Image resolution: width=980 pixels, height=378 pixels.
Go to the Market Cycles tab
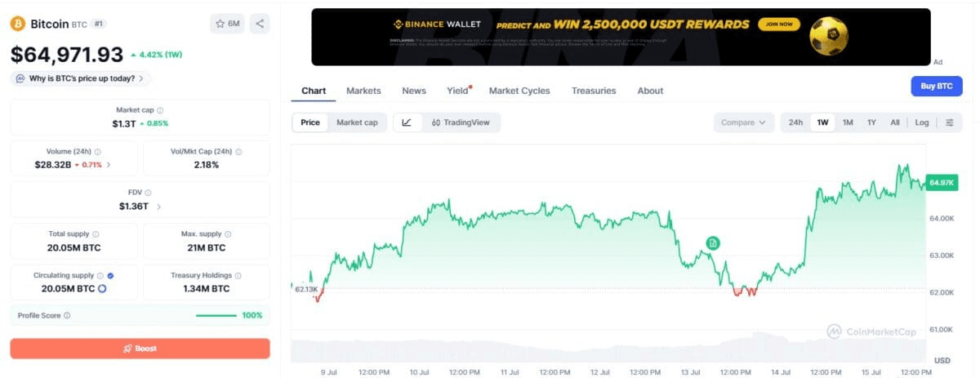pyautogui.click(x=519, y=91)
